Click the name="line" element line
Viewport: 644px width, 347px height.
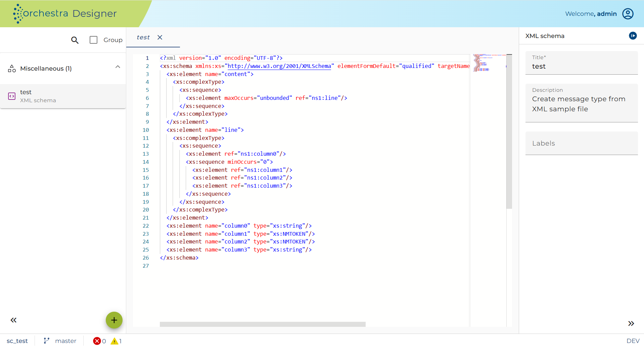click(205, 130)
